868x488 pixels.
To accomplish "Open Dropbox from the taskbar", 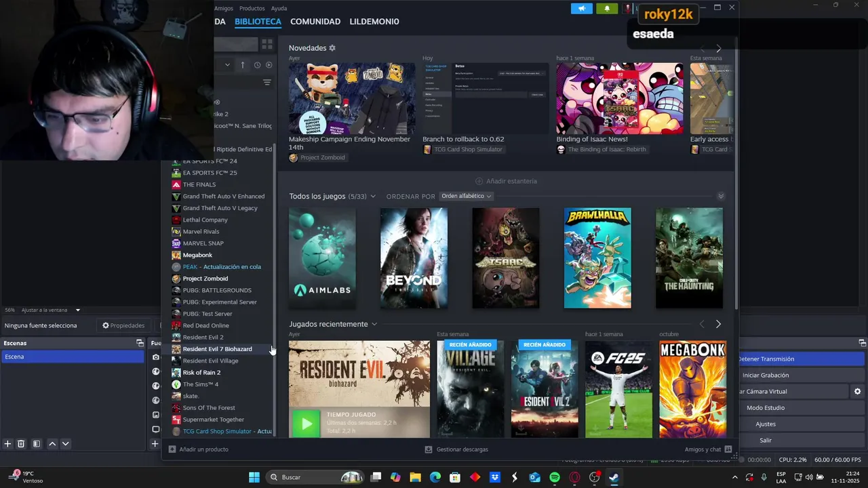I will point(495,477).
